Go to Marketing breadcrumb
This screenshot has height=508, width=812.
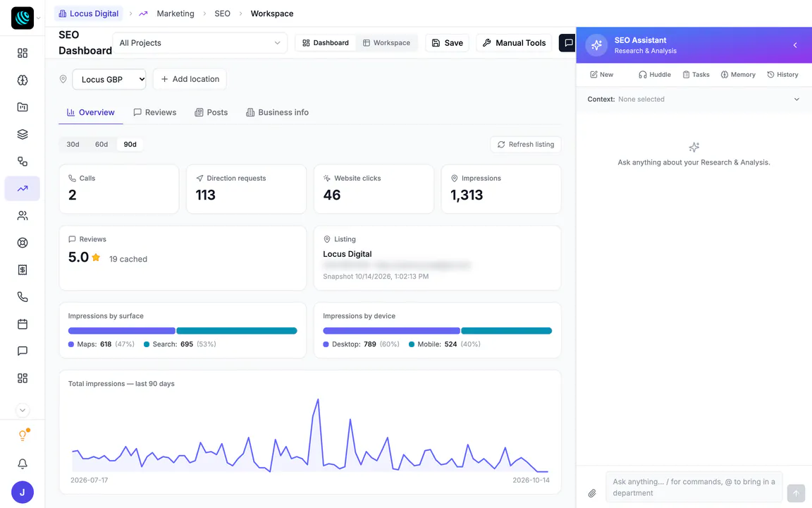[176, 13]
